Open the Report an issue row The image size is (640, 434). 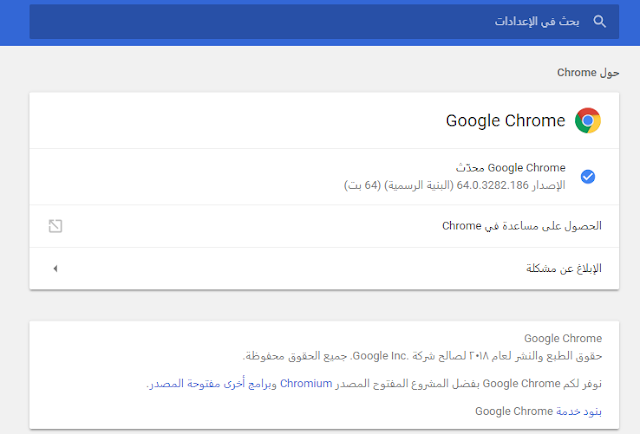pos(324,268)
